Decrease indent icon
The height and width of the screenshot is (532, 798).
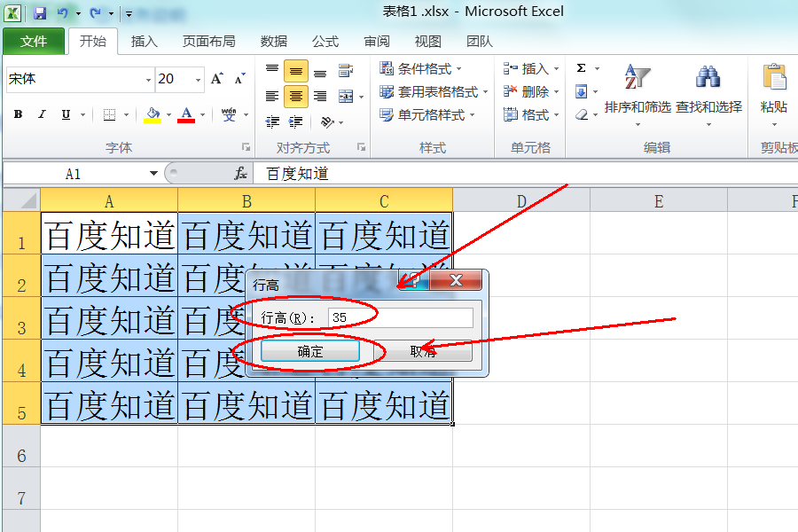[x=272, y=121]
